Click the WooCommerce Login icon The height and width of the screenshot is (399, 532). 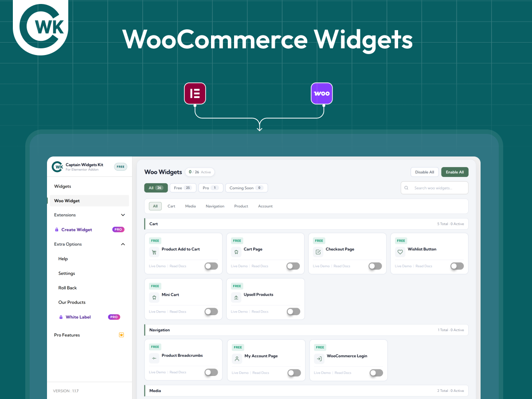click(x=319, y=359)
